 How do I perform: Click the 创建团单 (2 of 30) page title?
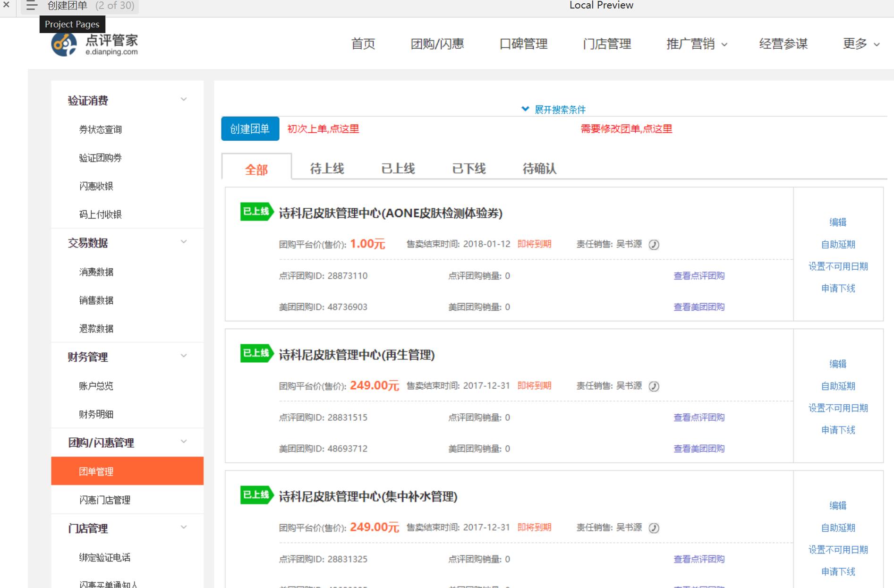coord(91,6)
